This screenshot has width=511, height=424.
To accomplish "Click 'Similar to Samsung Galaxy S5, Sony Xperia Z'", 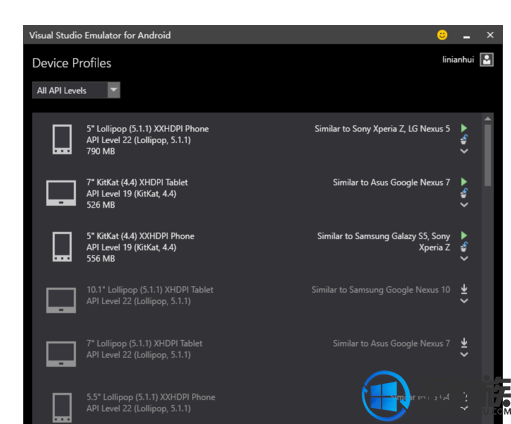I will pyautogui.click(x=384, y=242).
